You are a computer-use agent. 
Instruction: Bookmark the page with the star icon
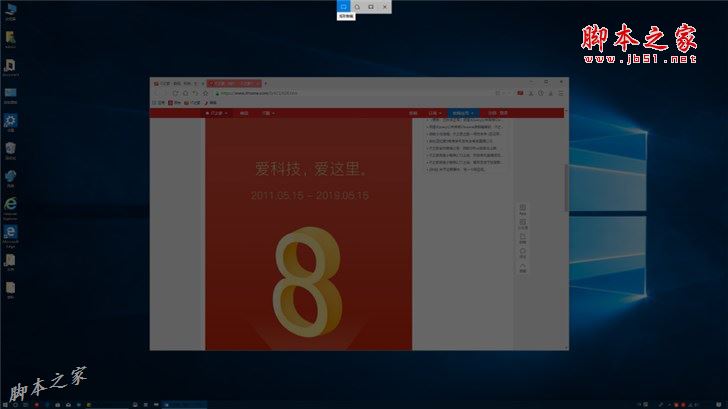[x=206, y=93]
